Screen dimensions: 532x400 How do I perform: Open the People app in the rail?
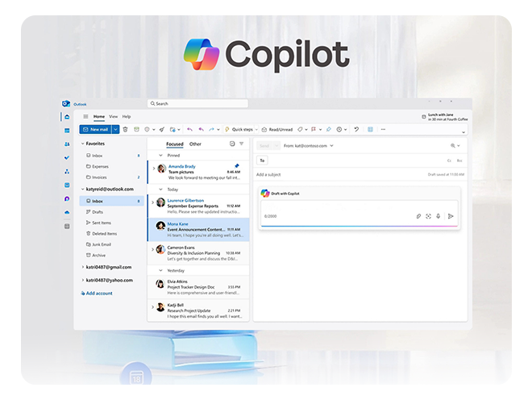tap(67, 144)
